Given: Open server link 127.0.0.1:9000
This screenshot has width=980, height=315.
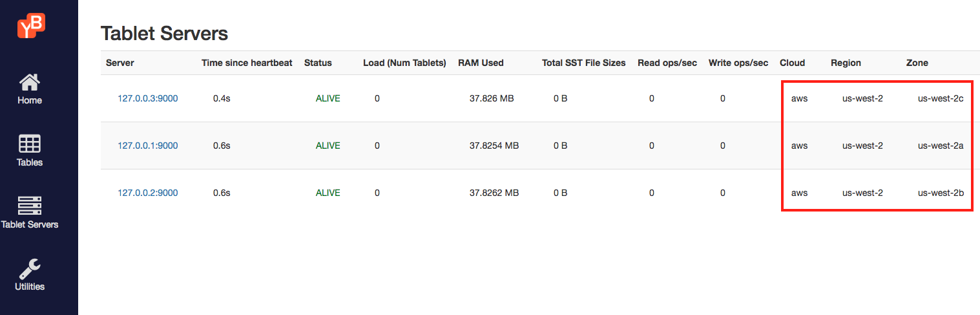Looking at the screenshot, I should (x=147, y=146).
